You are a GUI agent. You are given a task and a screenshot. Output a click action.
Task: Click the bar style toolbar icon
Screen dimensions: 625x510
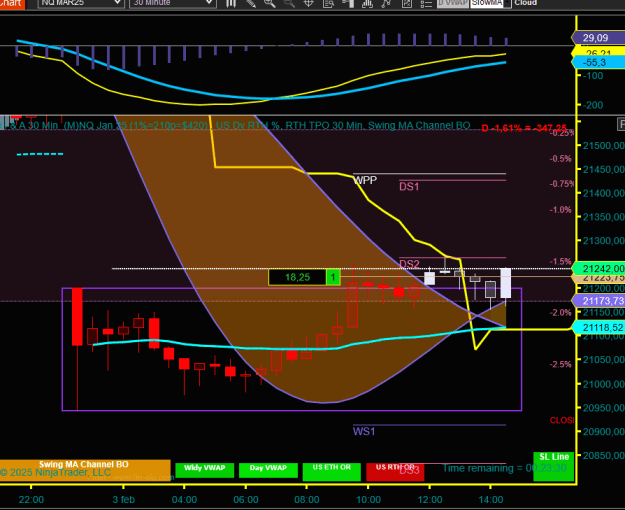[x=231, y=4]
